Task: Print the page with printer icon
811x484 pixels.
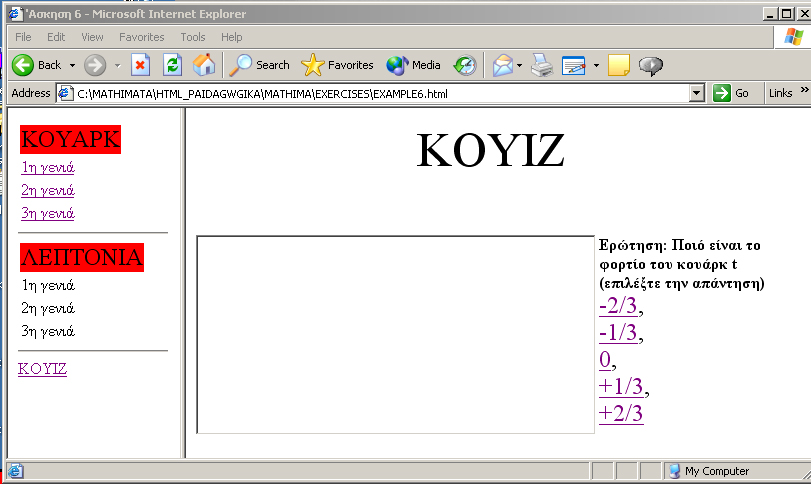Action: pyautogui.click(x=542, y=65)
